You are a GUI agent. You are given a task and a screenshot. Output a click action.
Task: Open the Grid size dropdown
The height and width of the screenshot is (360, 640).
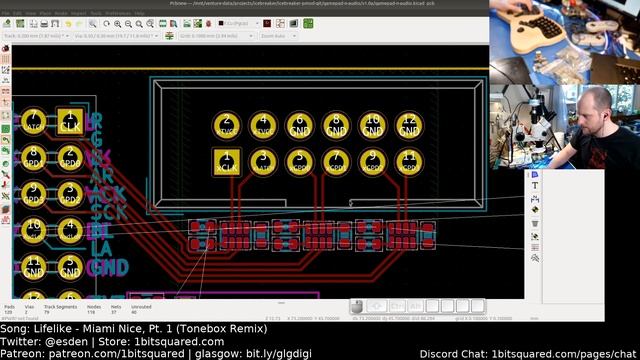216,36
